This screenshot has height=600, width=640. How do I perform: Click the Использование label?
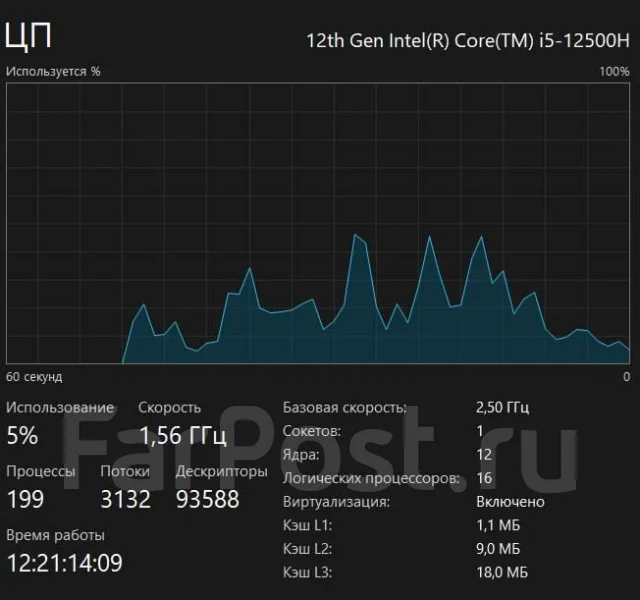point(60,407)
